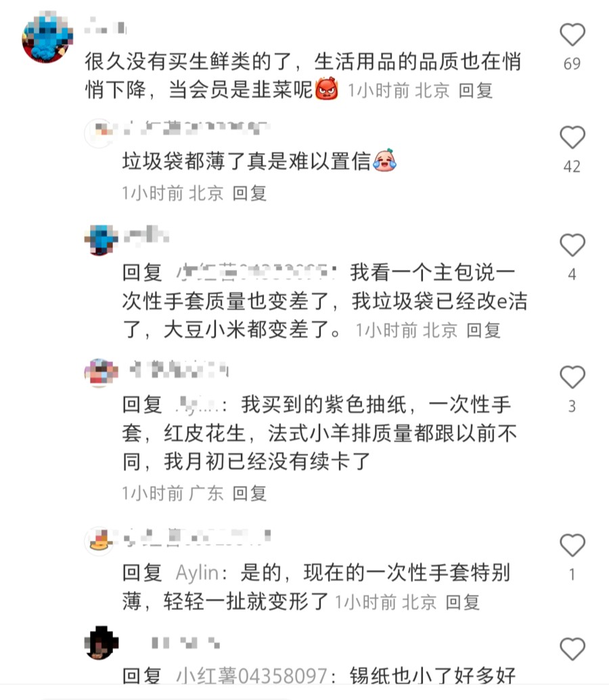The image size is (609, 700).
Task: Reply to the Guangdong comment about renewing card
Action: [x=250, y=494]
